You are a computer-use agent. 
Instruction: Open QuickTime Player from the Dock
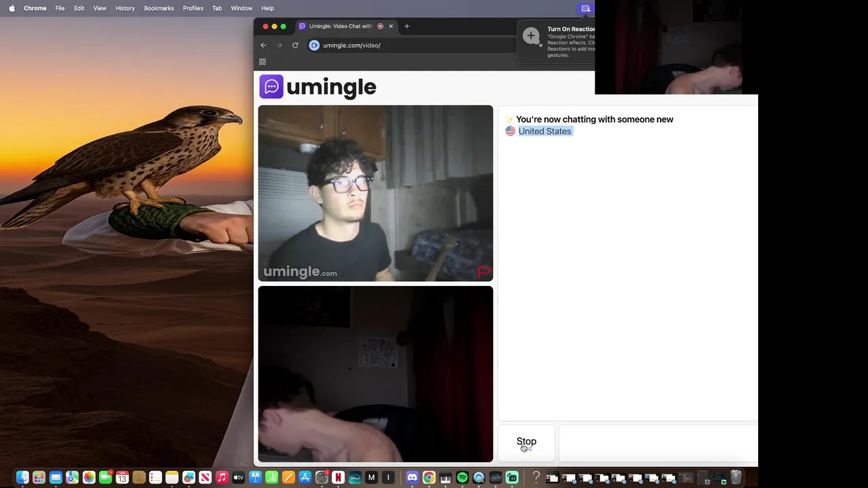479,477
